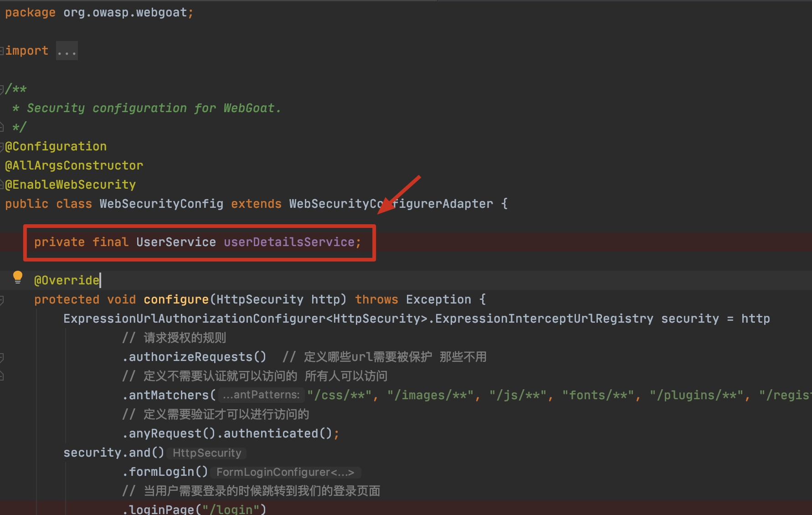Collapse the Javadoc comment at its opening marker
Image resolution: width=812 pixels, height=515 pixels.
[2, 89]
